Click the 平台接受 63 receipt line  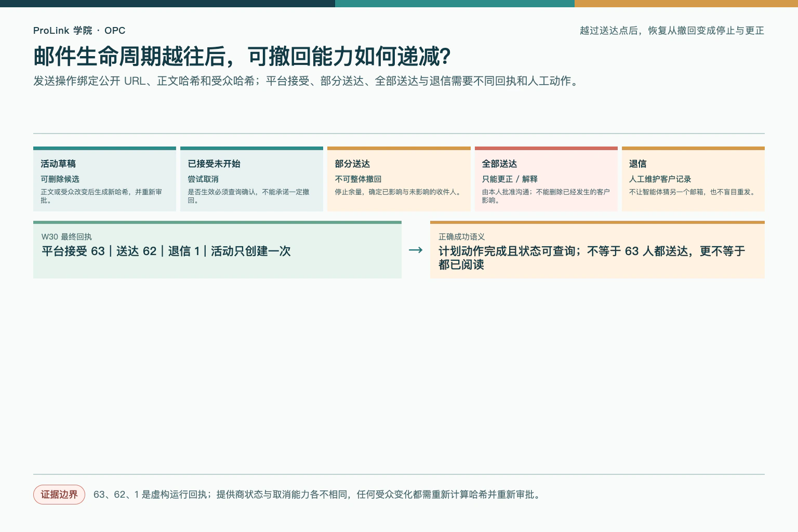166,251
